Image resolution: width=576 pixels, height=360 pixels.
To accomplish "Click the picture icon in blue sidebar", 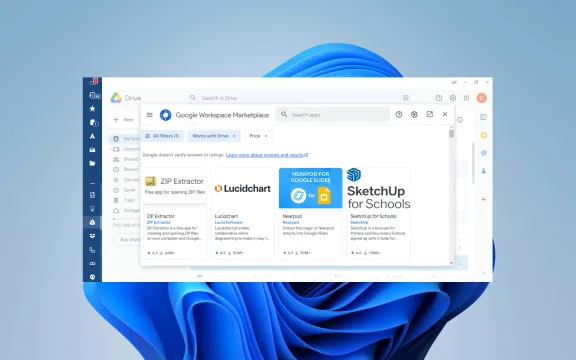I will pyautogui.click(x=93, y=150).
